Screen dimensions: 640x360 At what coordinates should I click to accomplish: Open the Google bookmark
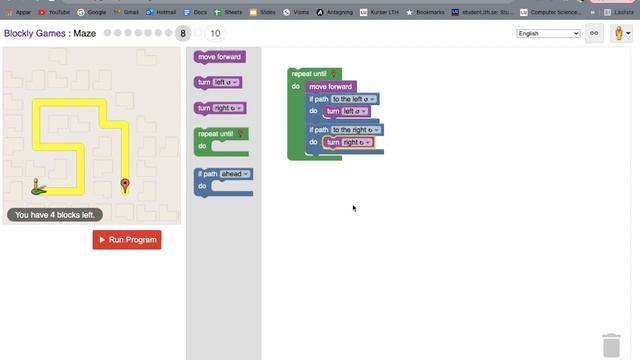92,12
